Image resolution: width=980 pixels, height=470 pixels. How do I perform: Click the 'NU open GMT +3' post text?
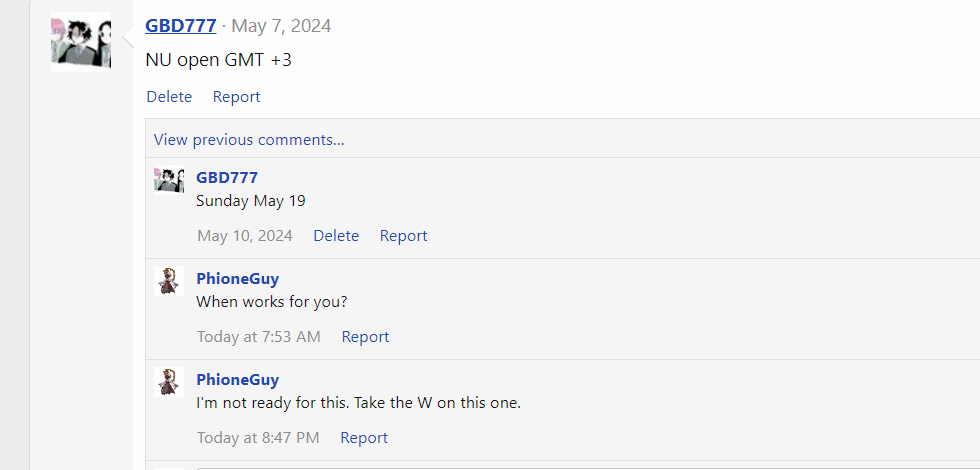click(x=218, y=60)
